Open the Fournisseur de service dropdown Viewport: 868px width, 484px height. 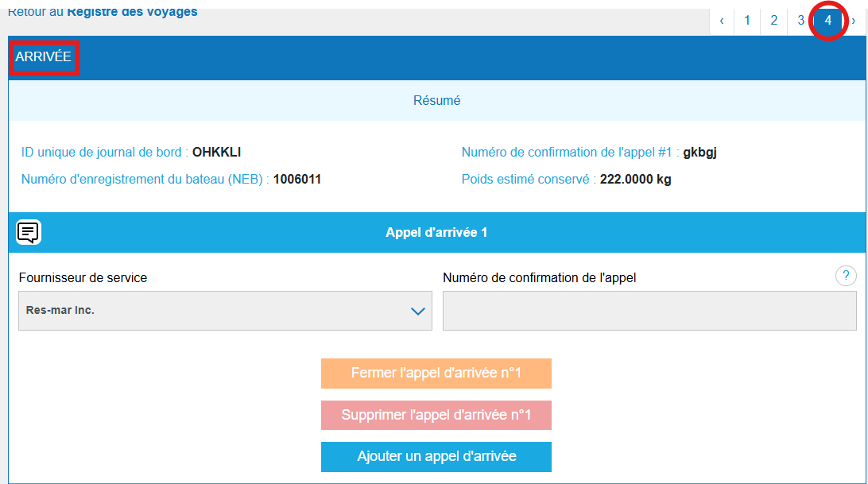click(225, 311)
